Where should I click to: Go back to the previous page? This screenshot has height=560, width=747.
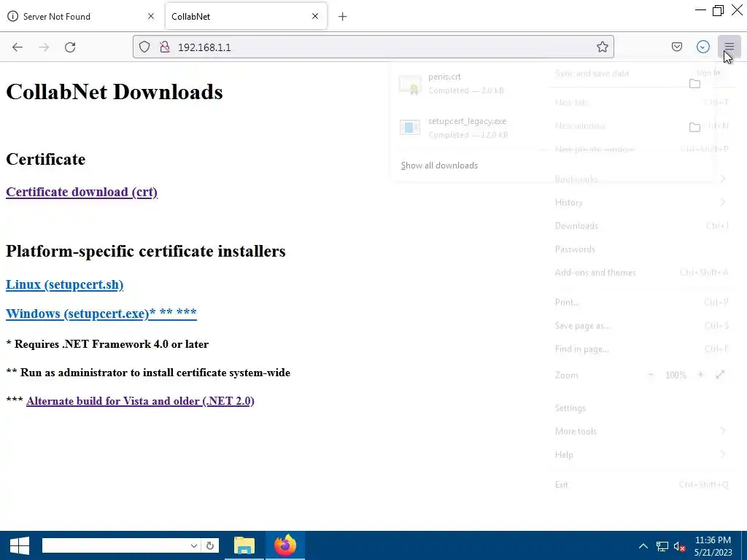(x=18, y=47)
